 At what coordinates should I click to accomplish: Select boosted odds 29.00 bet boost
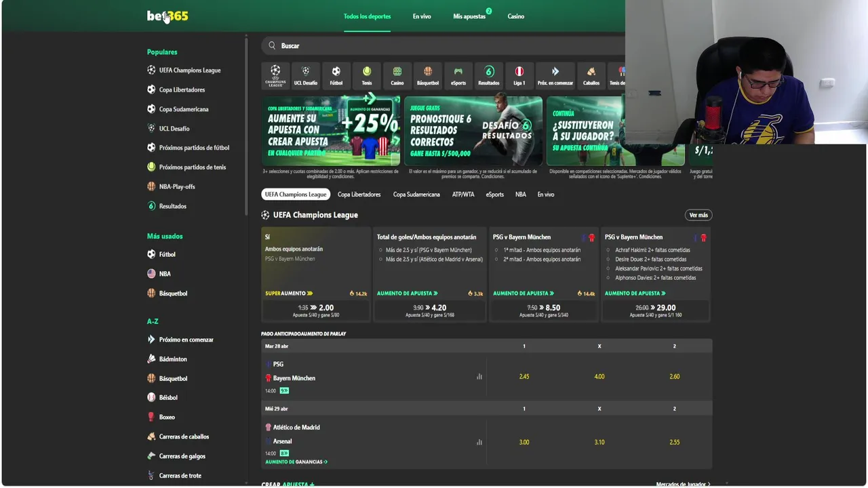pyautogui.click(x=656, y=310)
